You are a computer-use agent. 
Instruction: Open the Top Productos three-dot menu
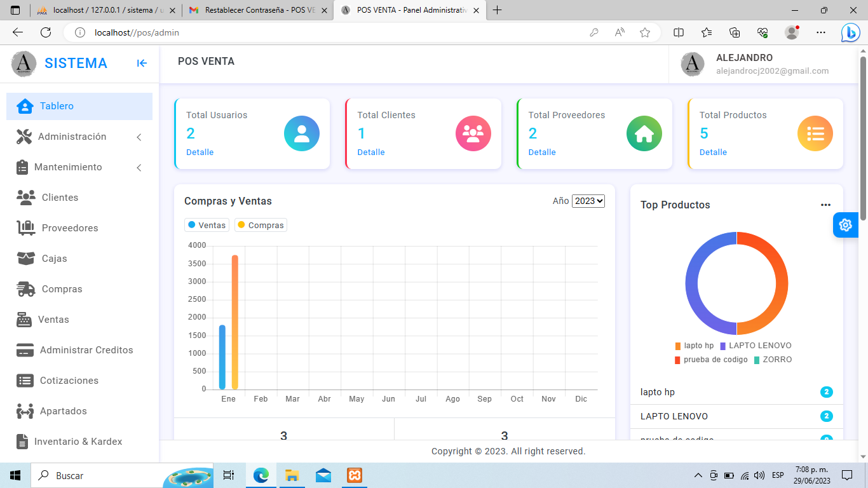pos(825,205)
